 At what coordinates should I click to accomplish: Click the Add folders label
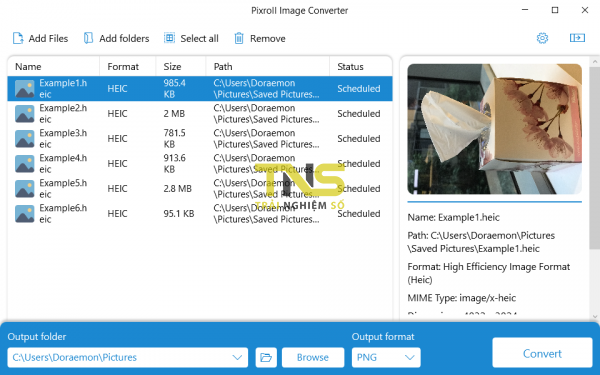coord(124,38)
